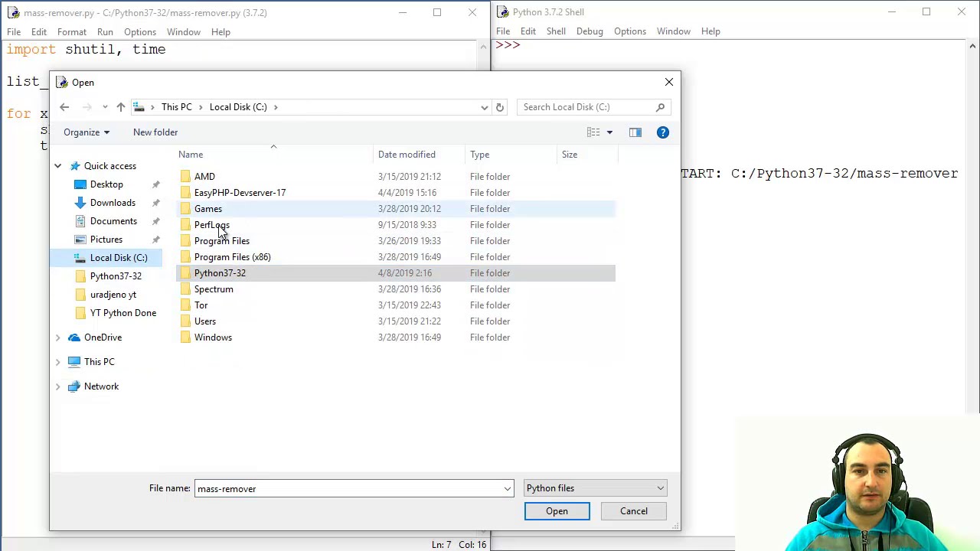The width and height of the screenshot is (980, 551).
Task: Click the Back arrow in Open dialog
Action: point(64,107)
